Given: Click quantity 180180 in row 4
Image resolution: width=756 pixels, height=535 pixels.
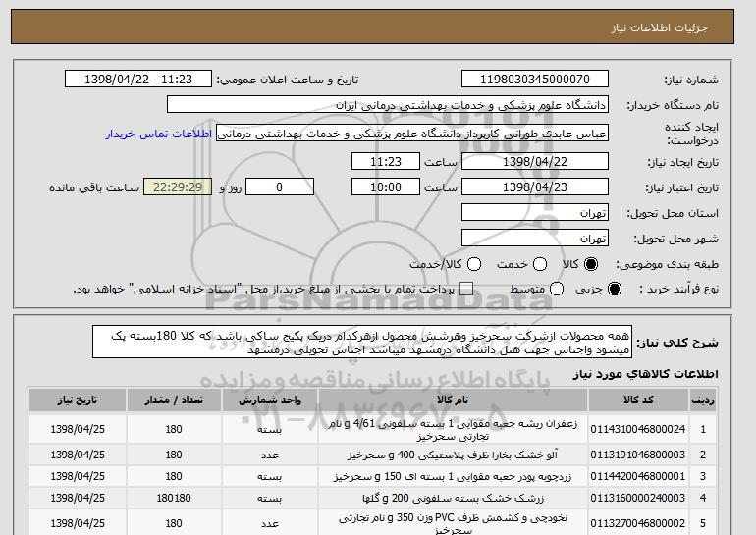Looking at the screenshot, I should (174, 498).
